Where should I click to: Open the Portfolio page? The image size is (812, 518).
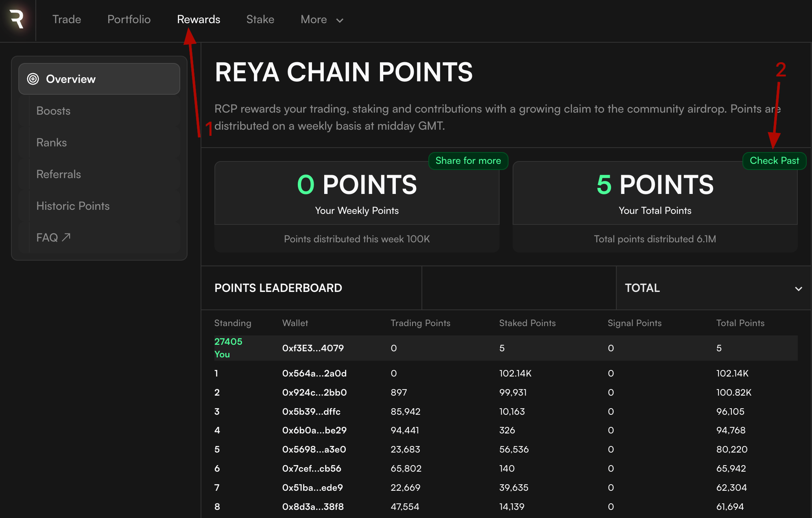pos(129,20)
